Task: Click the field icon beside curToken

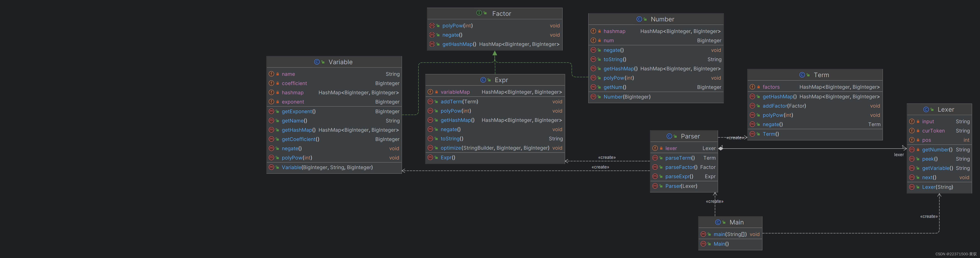Action: [x=911, y=131]
